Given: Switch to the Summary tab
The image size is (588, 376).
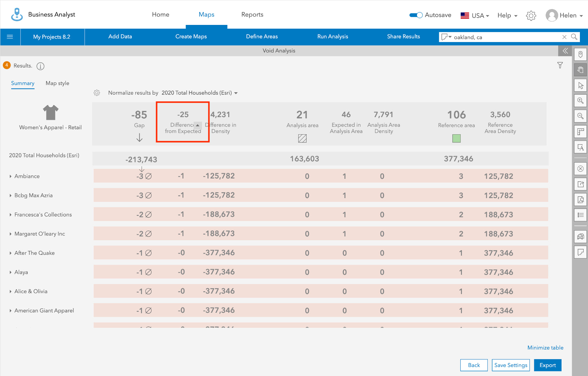Looking at the screenshot, I should pyautogui.click(x=23, y=83).
